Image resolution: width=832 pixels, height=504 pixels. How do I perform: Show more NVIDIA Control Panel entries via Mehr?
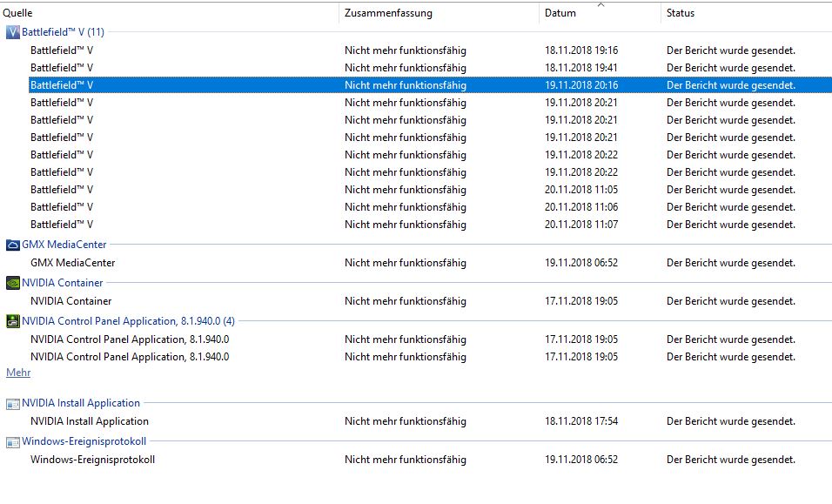click(x=18, y=373)
